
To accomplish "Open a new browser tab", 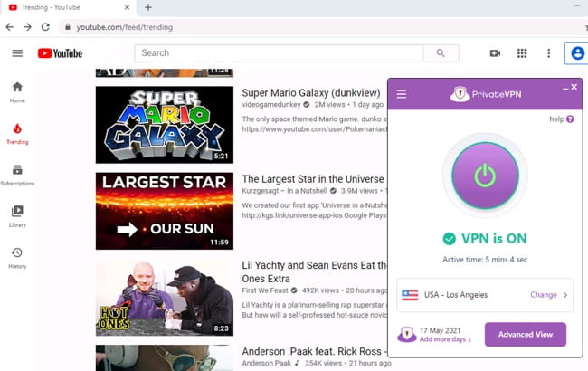I will click(x=147, y=7).
